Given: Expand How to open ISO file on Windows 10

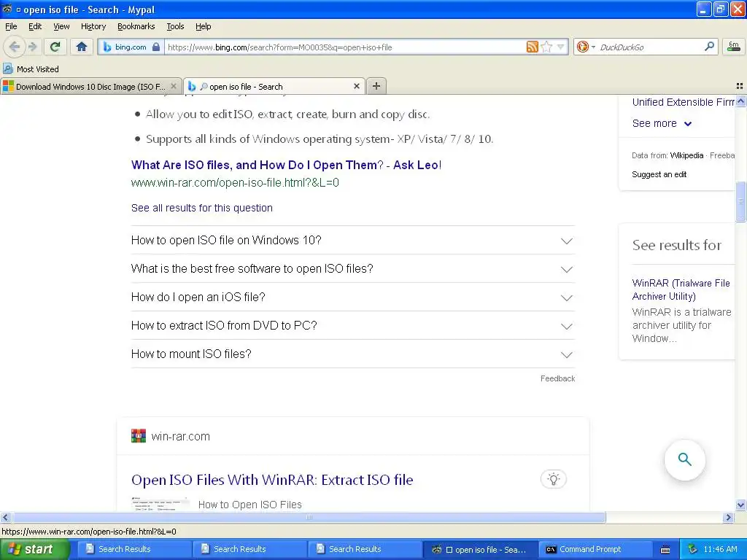Looking at the screenshot, I should (353, 240).
